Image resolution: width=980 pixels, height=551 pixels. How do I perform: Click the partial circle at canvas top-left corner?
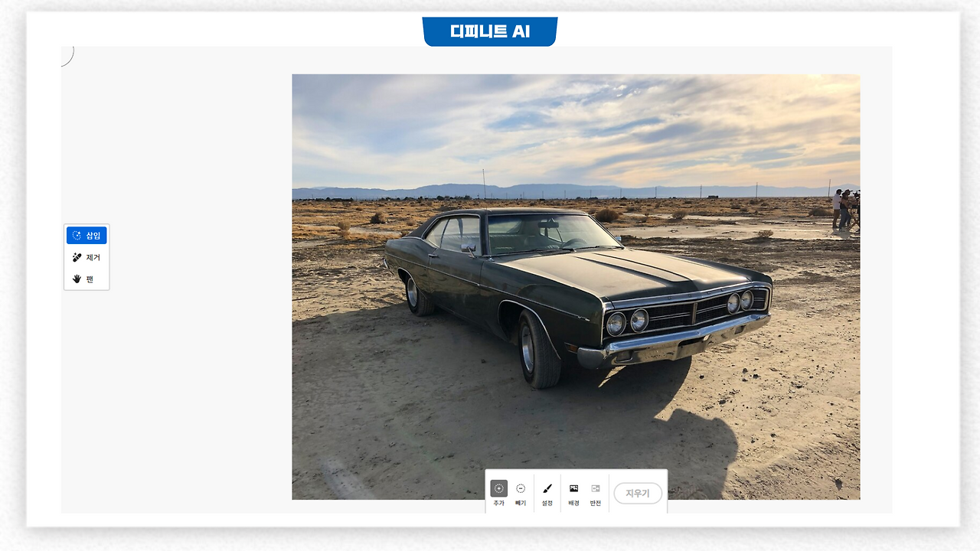tap(67, 56)
